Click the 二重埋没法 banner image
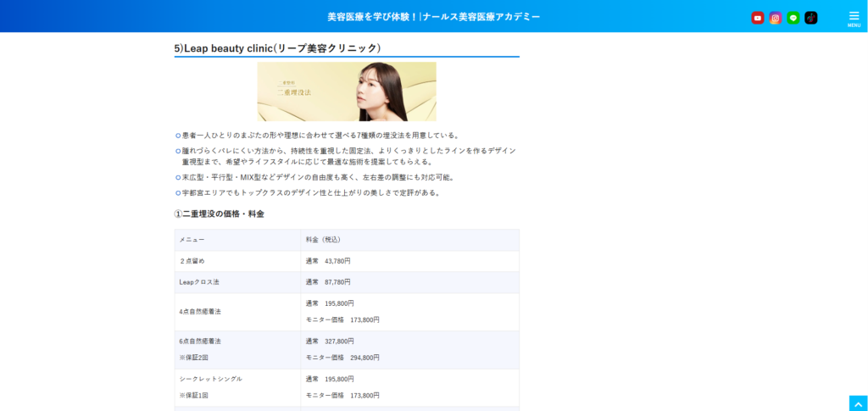Viewport: 868px width, 411px height. [347, 92]
